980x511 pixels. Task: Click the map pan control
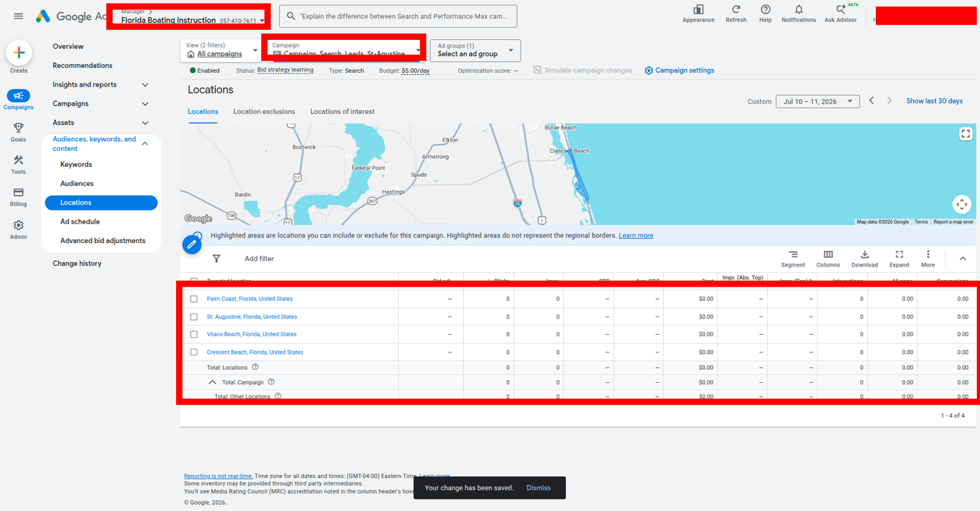[x=962, y=205]
